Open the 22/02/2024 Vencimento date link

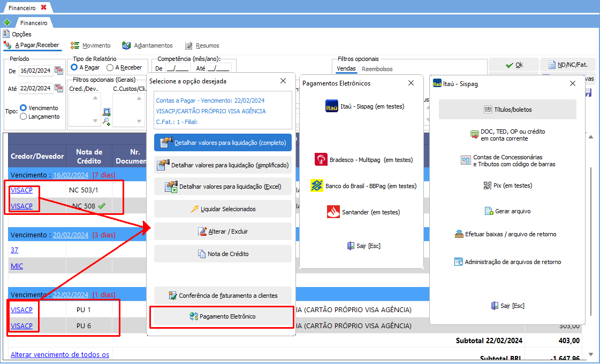point(71,295)
